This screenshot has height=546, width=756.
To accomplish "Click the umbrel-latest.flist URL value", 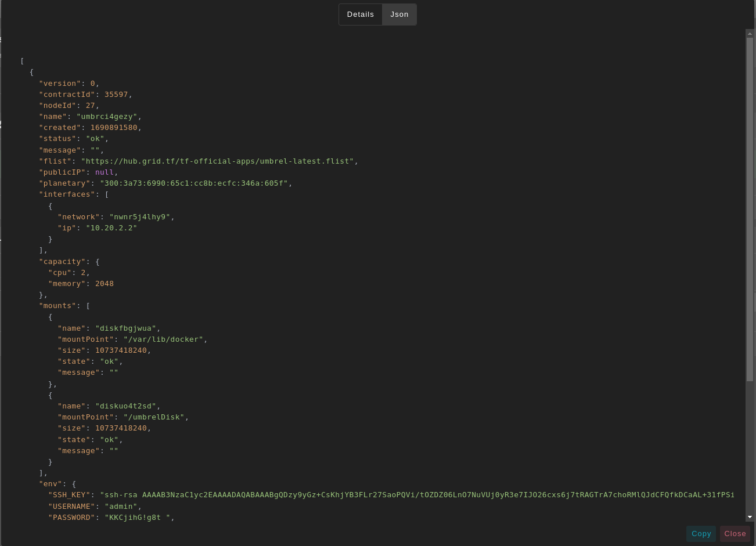I will pos(217,161).
